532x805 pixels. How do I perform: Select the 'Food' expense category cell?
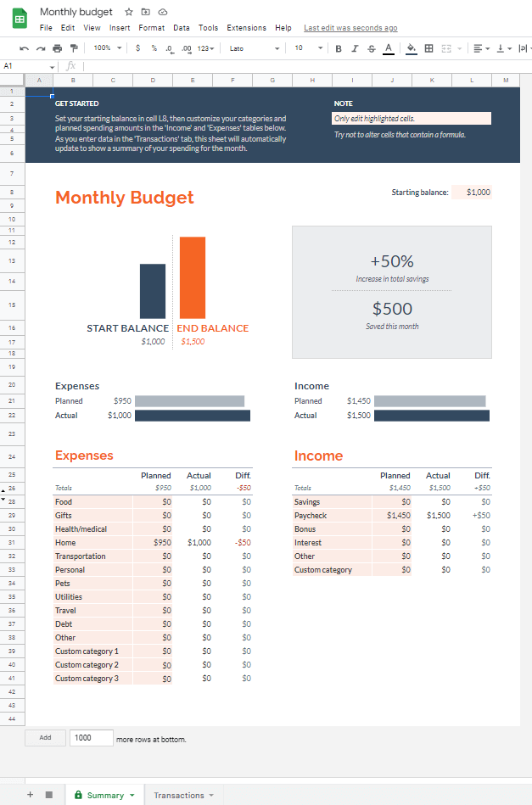coord(92,501)
